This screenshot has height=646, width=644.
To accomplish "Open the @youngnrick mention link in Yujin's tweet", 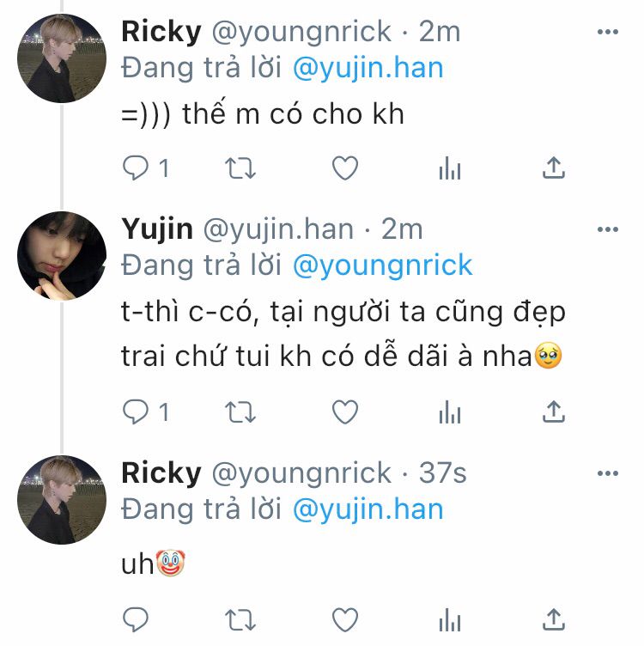I will [382, 265].
